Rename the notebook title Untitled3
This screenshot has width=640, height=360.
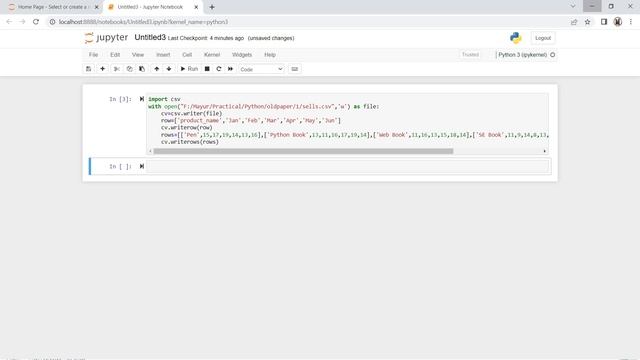150,38
